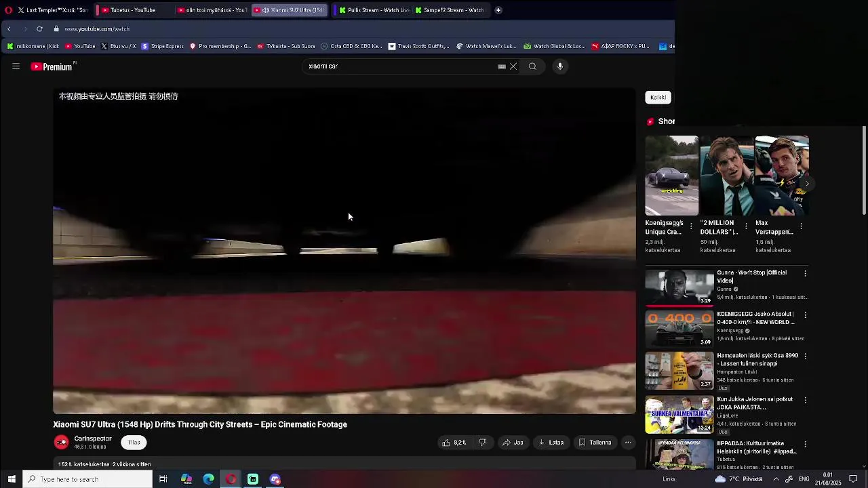Open A$AP ROCKY x PU... bookmark
The image size is (868, 488).
(x=620, y=46)
